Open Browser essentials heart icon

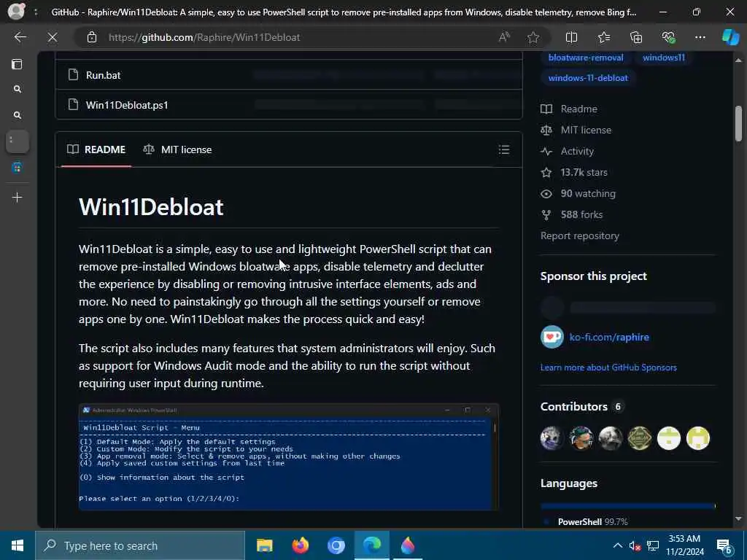pyautogui.click(x=668, y=37)
